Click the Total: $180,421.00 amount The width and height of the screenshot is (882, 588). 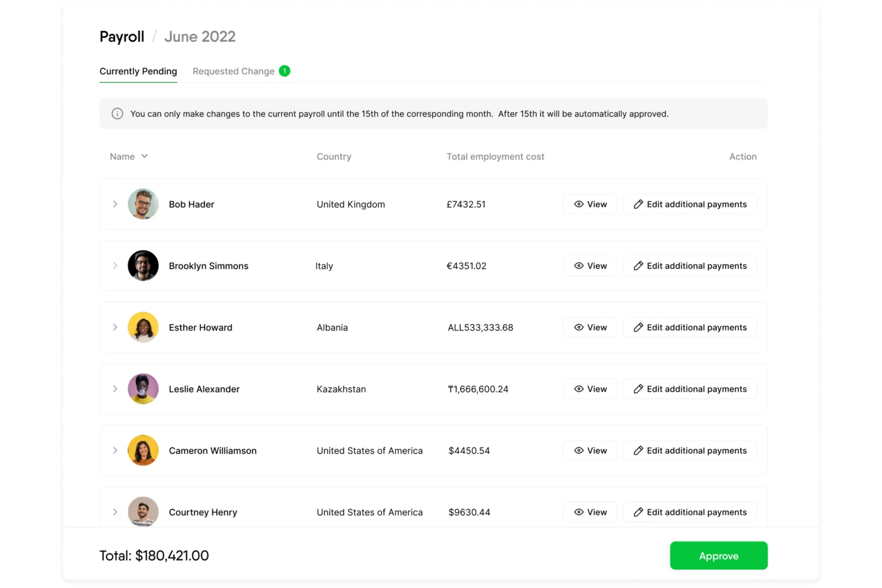pyautogui.click(x=154, y=556)
